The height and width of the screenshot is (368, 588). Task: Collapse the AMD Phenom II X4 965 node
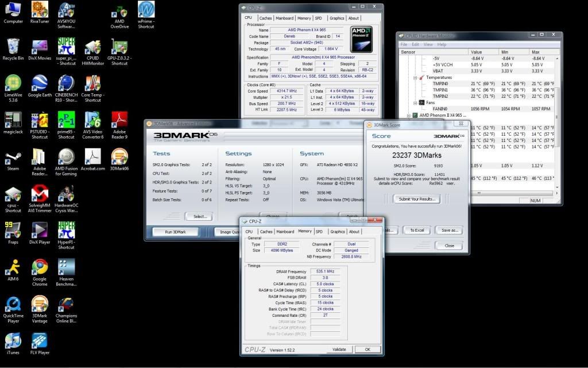click(409, 116)
